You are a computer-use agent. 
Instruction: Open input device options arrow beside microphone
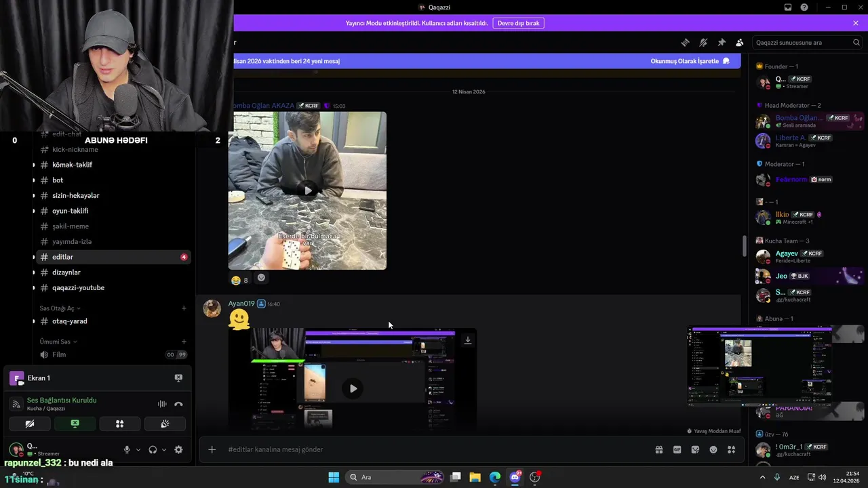click(138, 449)
